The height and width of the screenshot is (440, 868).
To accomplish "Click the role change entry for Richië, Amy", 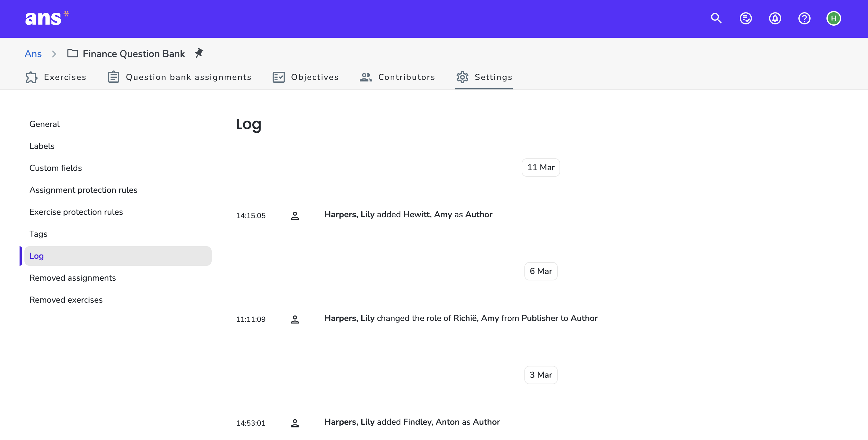I will 461,318.
